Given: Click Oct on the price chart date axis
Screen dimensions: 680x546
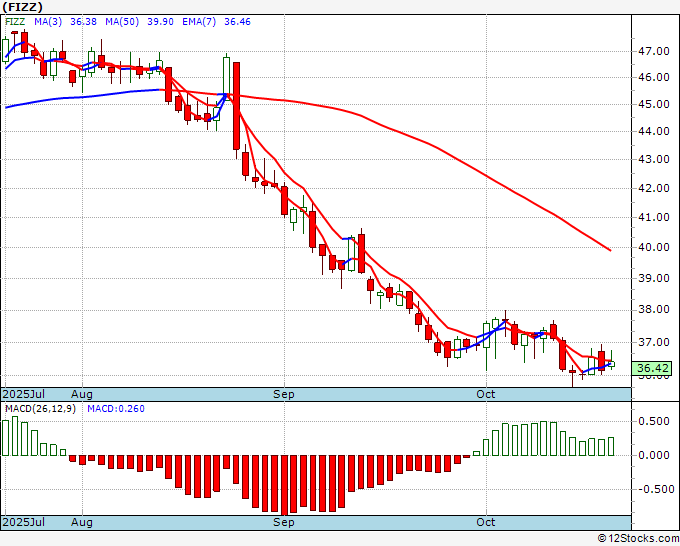Looking at the screenshot, I should pyautogui.click(x=486, y=394).
